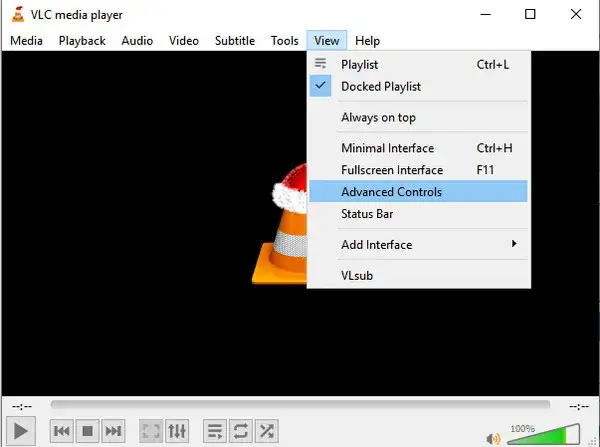Mute audio via speaker icon
The height and width of the screenshot is (447, 600).
(x=493, y=439)
